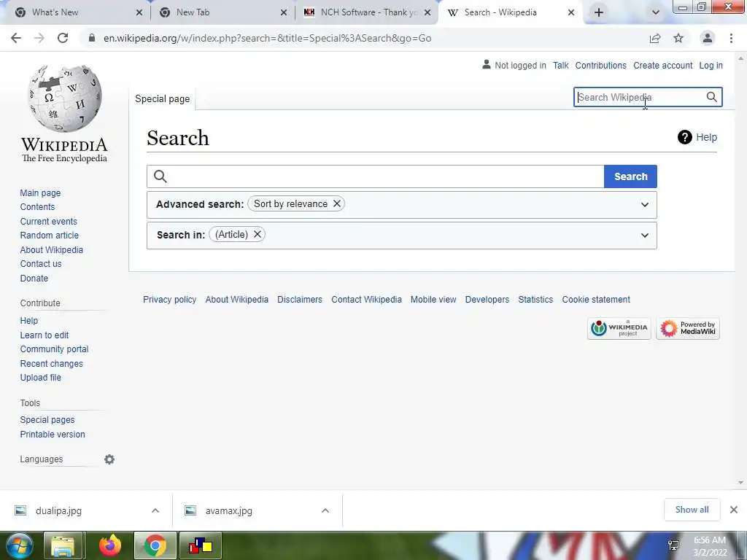Open the dualipa.jpg download options arrow
The width and height of the screenshot is (747, 560).
[155, 510]
